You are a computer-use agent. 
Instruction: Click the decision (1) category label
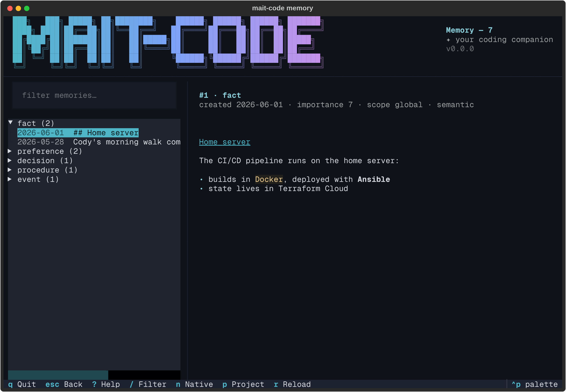pos(45,161)
